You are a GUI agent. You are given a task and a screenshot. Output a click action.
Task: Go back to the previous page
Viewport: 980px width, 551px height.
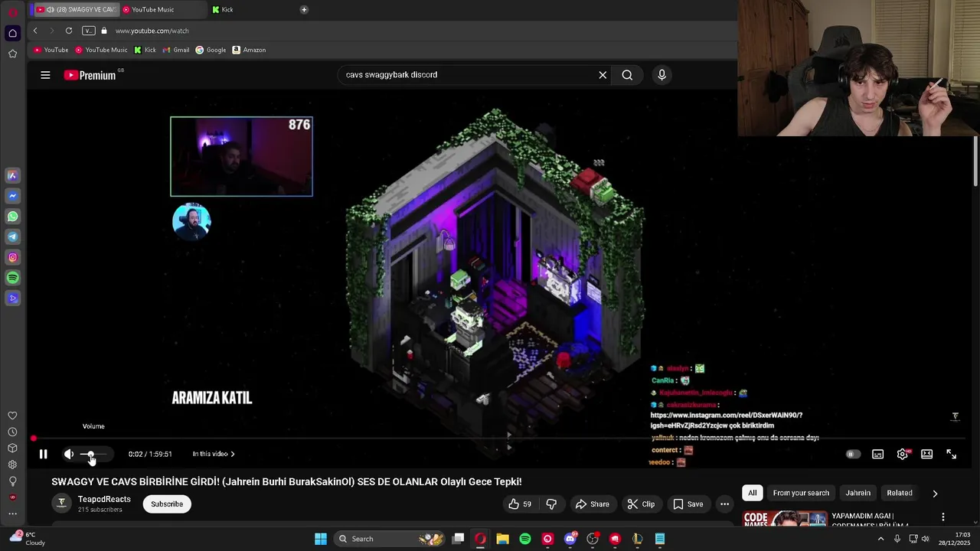(x=35, y=31)
